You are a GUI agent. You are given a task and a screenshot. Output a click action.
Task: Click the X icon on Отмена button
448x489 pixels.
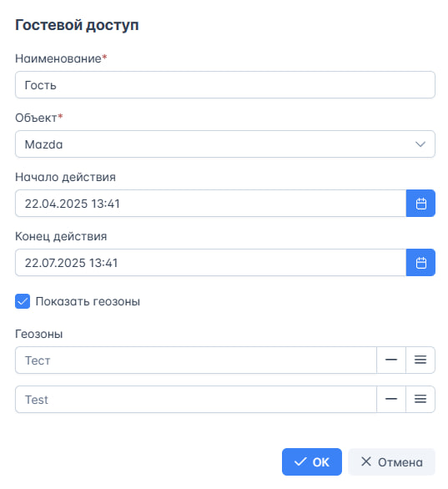pos(366,461)
